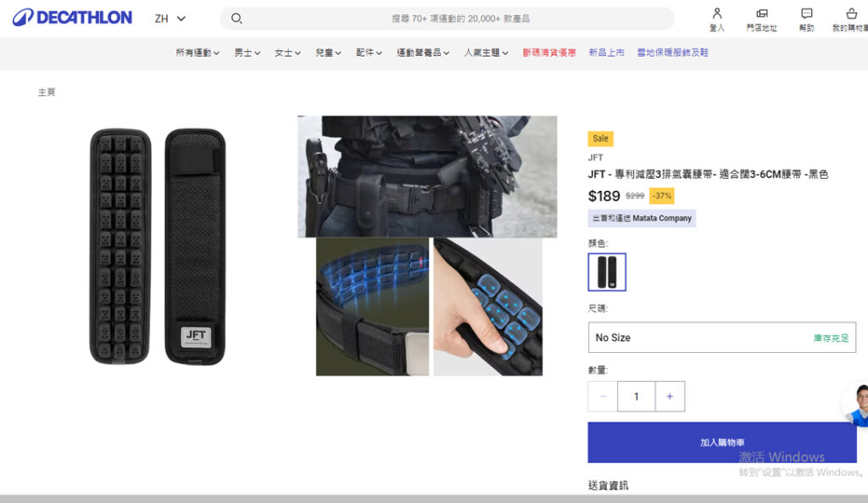
Task: Expand the 人氣主題 menu
Action: [486, 53]
